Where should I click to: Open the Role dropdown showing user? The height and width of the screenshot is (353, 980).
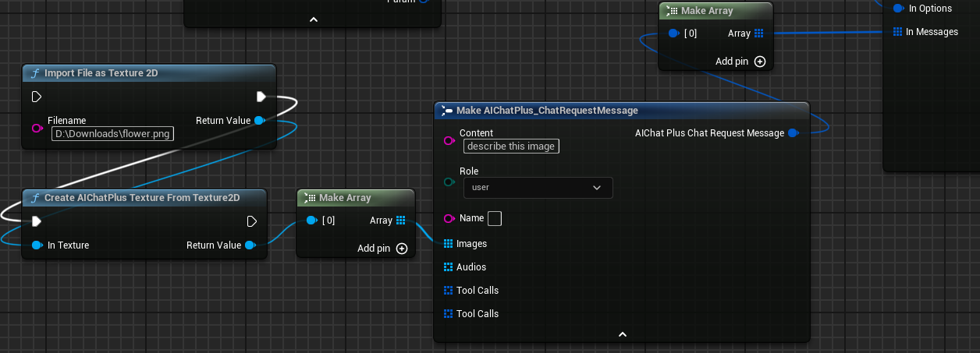pyautogui.click(x=538, y=188)
